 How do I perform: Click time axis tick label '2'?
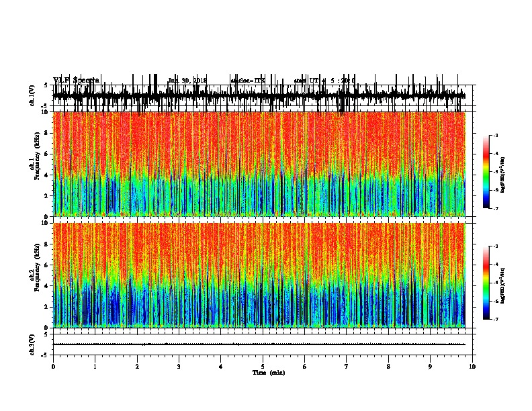pos(137,366)
